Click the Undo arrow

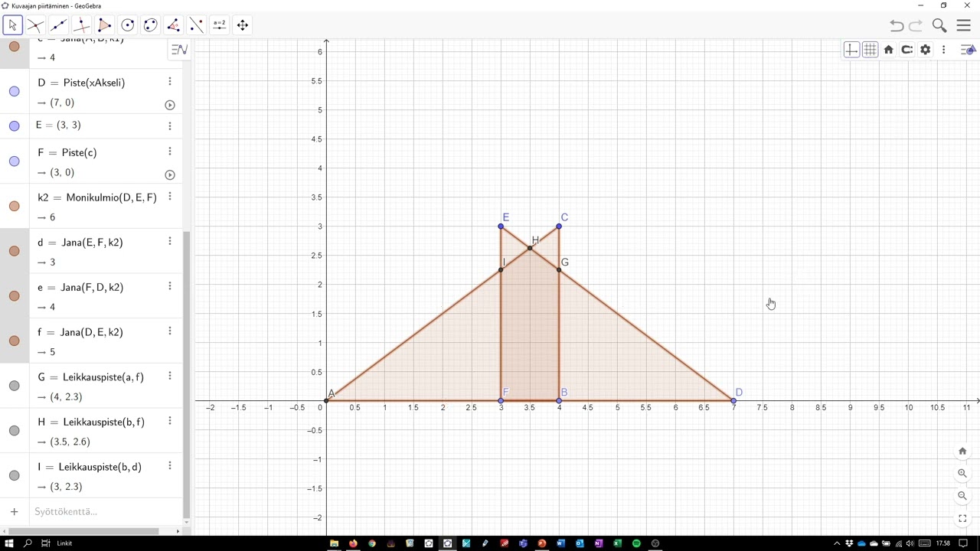(897, 25)
